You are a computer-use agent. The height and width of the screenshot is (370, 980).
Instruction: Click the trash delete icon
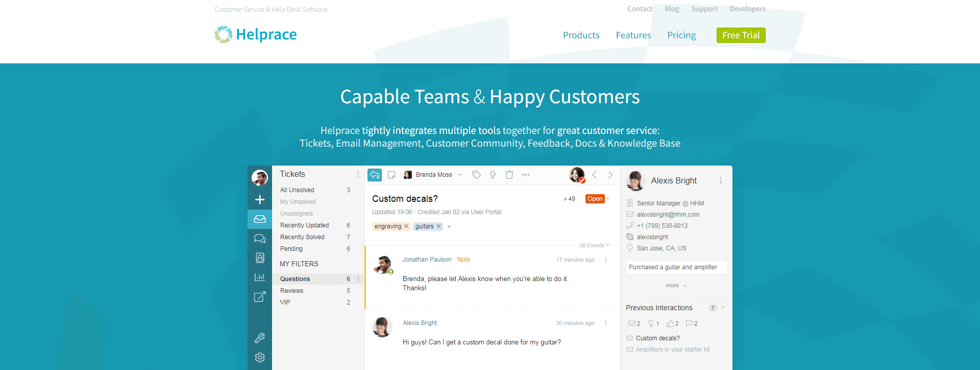pos(509,175)
